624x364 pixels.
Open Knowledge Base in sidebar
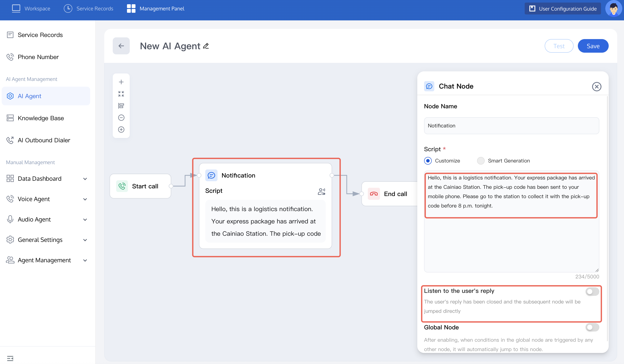41,118
